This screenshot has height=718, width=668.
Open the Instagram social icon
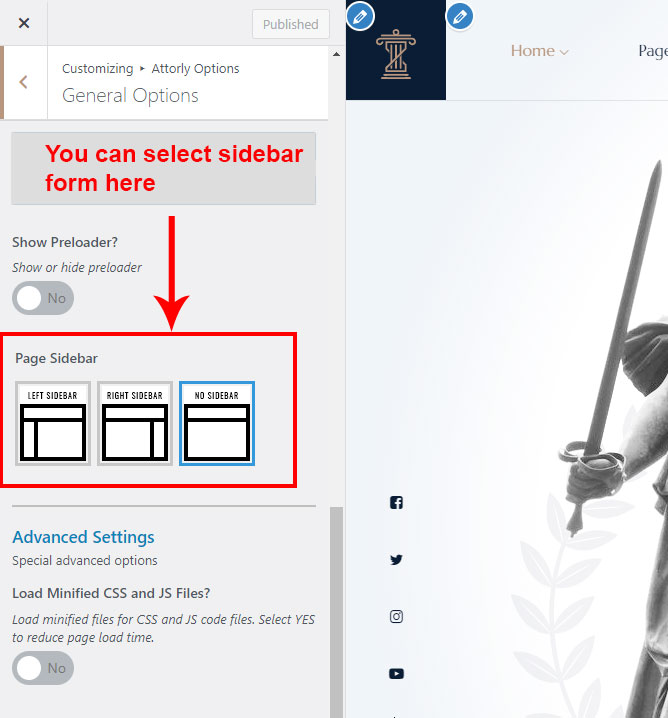click(x=396, y=616)
